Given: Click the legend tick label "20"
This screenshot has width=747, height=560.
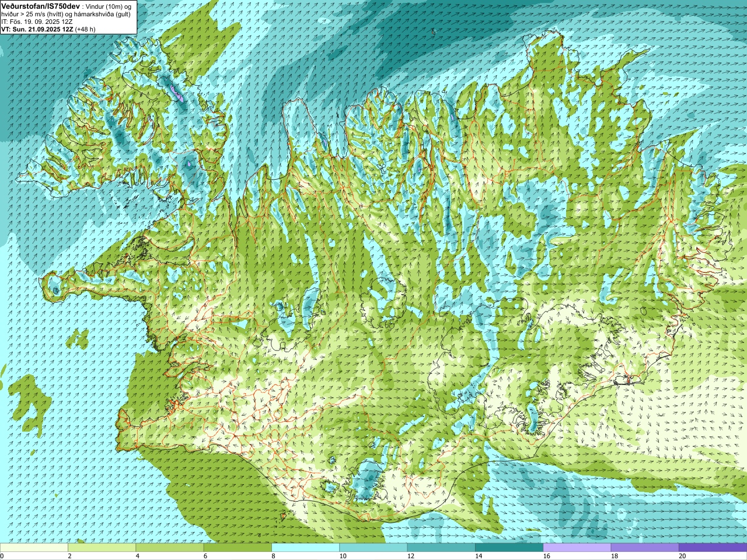Looking at the screenshot, I should click(682, 556).
